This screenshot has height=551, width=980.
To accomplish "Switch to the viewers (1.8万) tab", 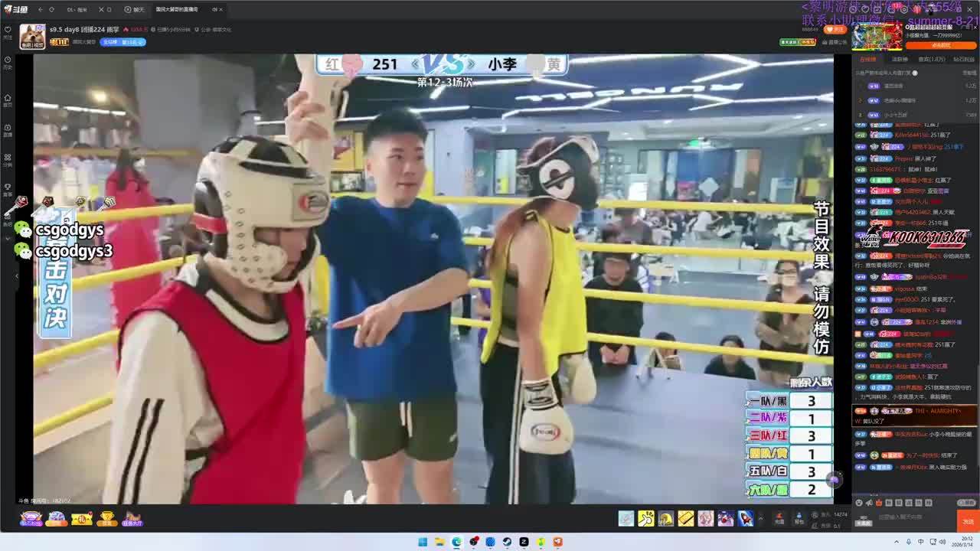I will click(931, 59).
